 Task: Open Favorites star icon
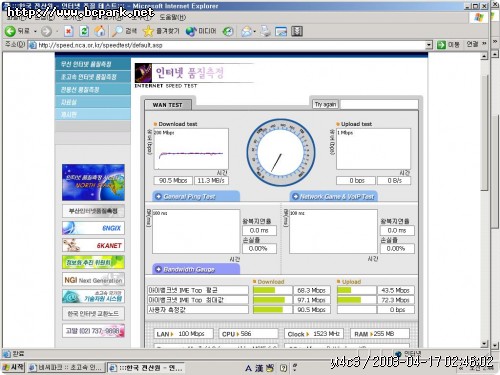148,31
